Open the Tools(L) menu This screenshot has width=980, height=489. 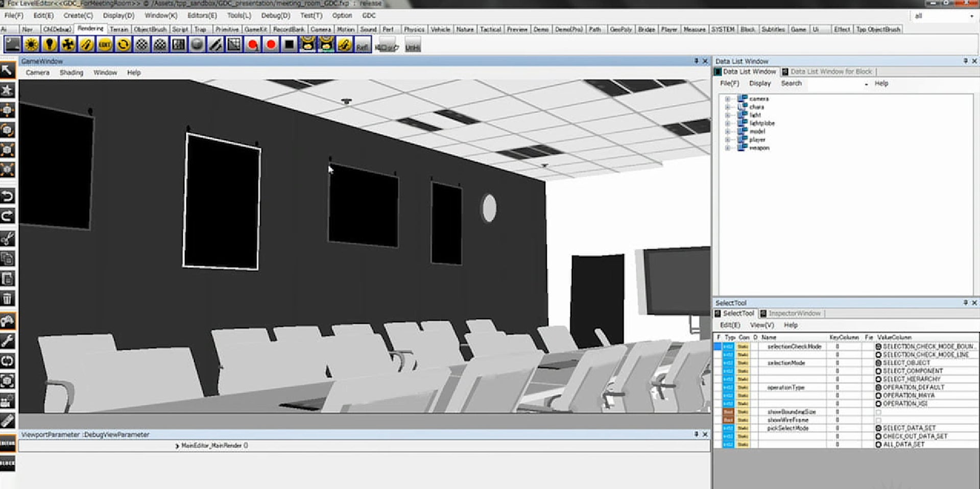click(239, 15)
